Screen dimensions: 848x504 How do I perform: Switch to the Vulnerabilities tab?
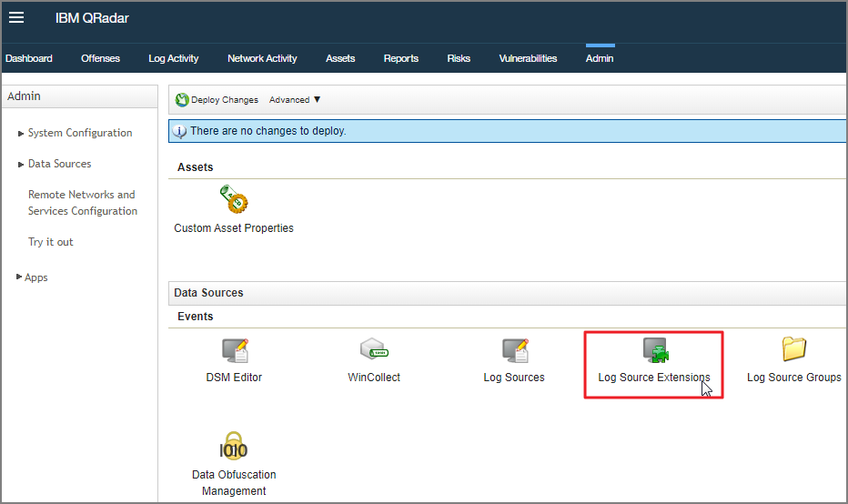[528, 58]
